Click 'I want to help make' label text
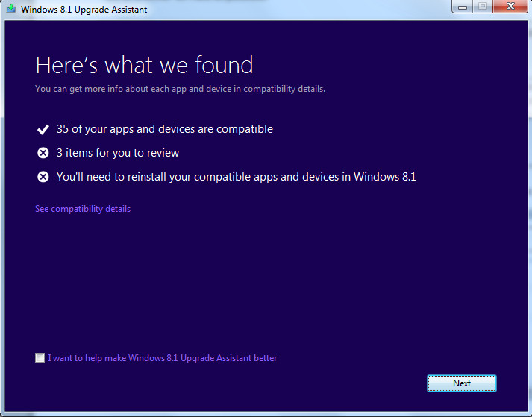Image resolution: width=532 pixels, height=417 pixels. point(162,358)
